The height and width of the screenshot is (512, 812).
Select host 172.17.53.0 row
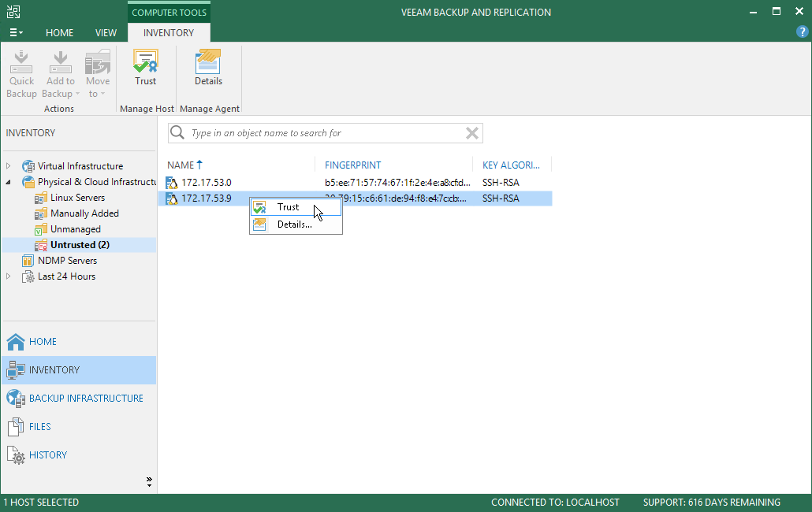click(356, 183)
